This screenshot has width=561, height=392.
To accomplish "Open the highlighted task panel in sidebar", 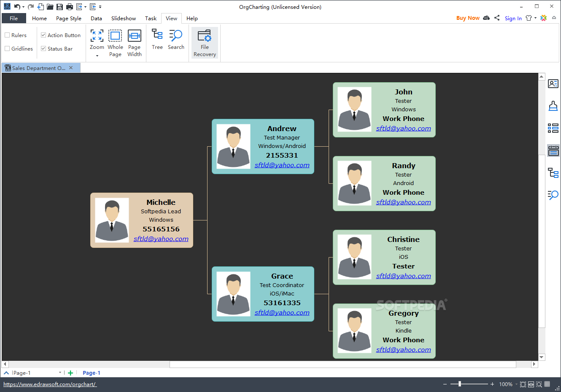I will 553,150.
